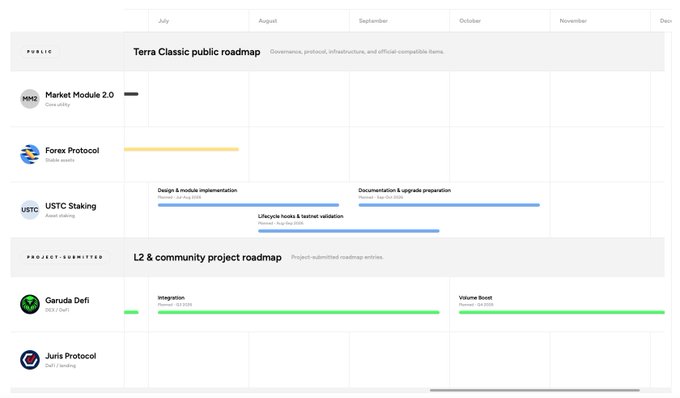Click the MM2 avatar icon

(x=30, y=99)
